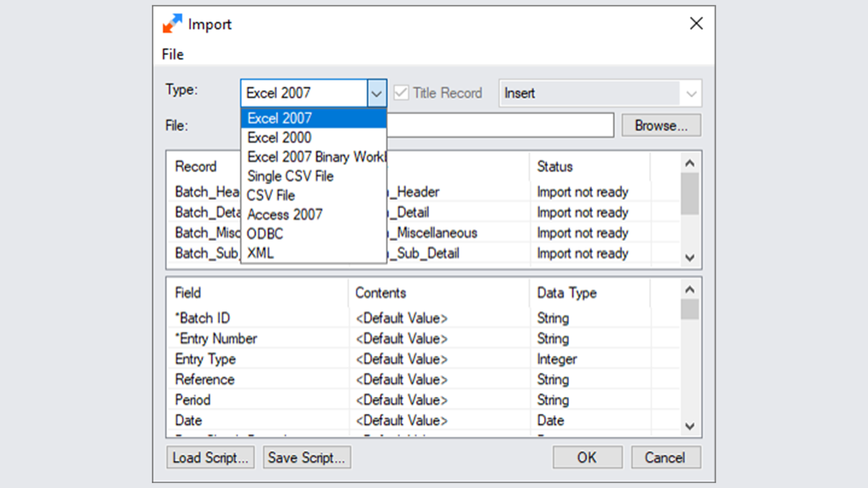Viewport: 868px width, 488px height.
Task: Select the Entry Type field row
Action: (x=205, y=359)
